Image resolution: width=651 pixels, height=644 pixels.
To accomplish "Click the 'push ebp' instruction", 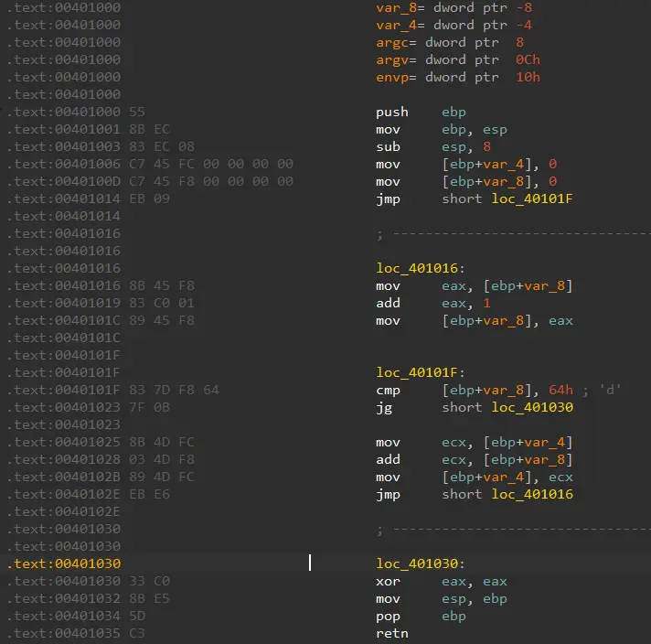I will 421,113.
